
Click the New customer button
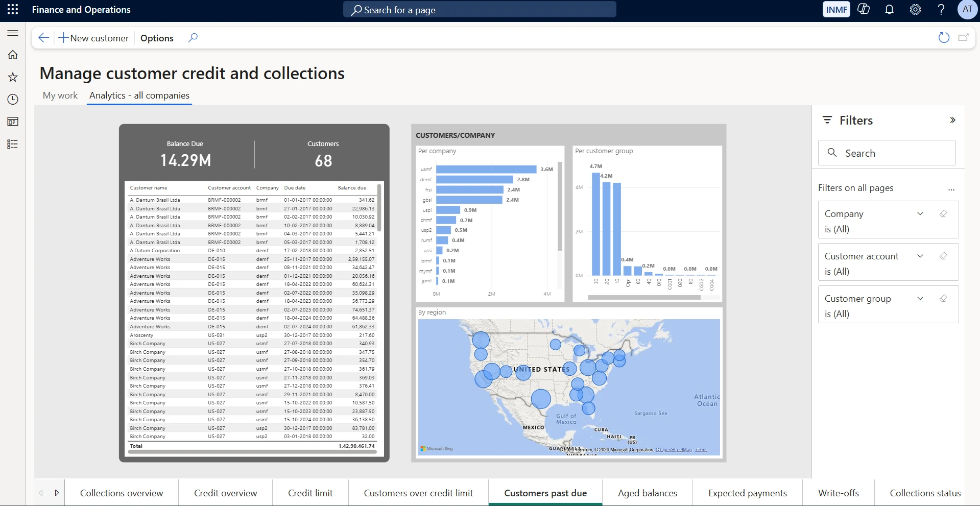tap(94, 38)
